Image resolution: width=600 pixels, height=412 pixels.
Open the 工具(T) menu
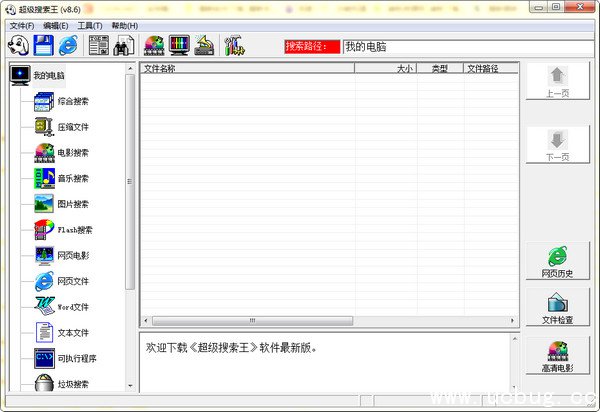pyautogui.click(x=90, y=25)
